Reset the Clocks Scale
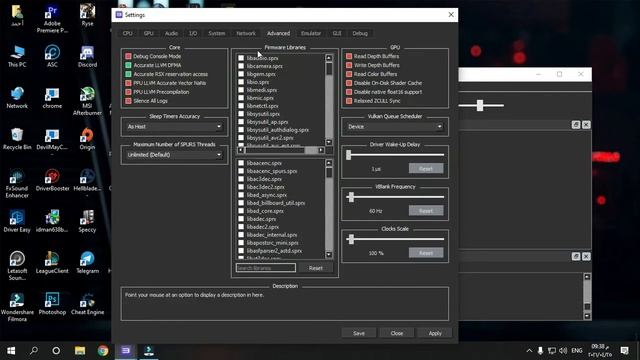 [426, 253]
